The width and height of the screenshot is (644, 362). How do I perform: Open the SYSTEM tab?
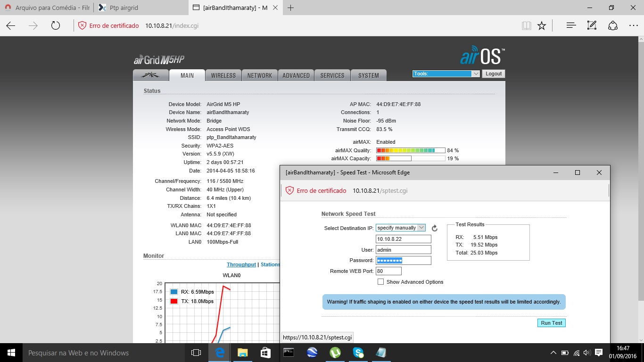[x=369, y=75]
